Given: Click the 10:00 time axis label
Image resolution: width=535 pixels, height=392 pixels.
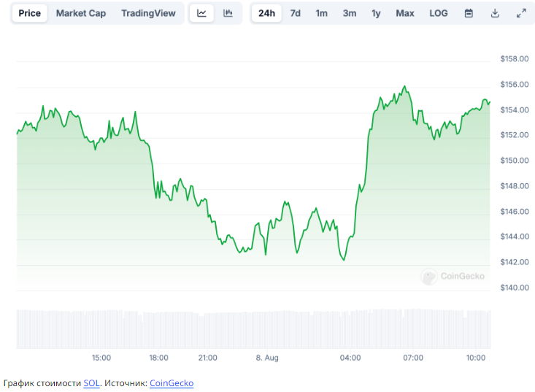Looking at the screenshot, I should point(476,358).
